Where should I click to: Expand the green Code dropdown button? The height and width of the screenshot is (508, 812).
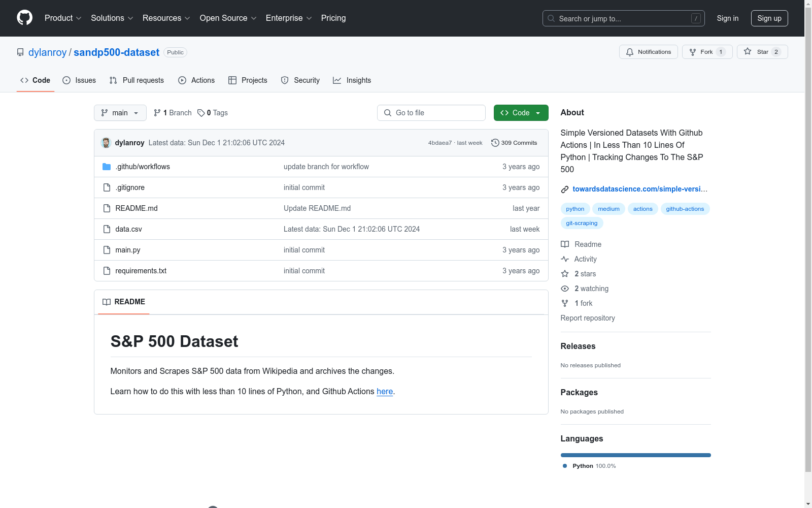coord(521,113)
